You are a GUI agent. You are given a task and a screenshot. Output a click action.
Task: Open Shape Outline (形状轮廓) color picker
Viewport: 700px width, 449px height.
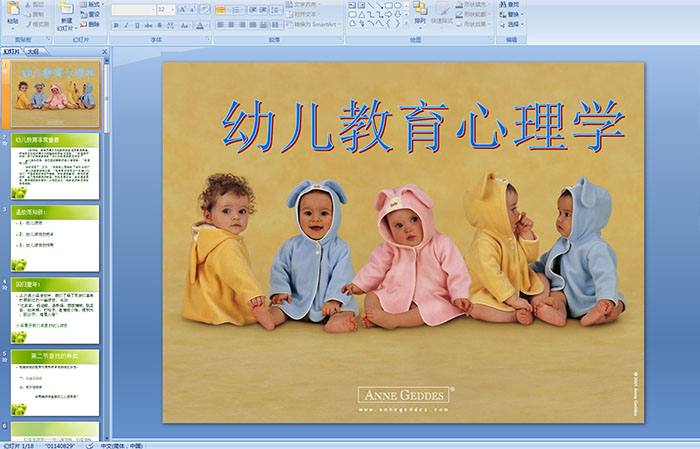tap(472, 14)
